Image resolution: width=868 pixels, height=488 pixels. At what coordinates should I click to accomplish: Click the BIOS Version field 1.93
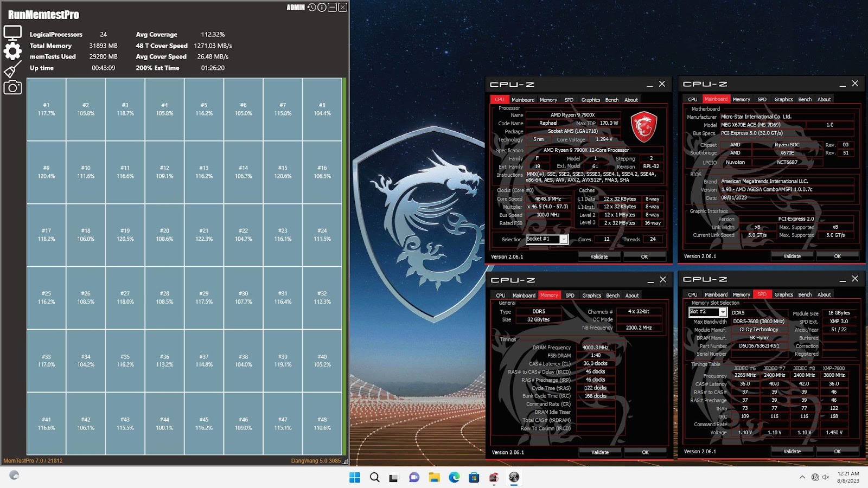pos(786,190)
